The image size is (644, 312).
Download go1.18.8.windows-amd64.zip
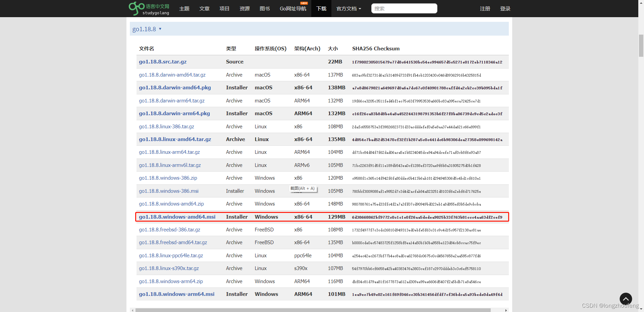coord(171,204)
